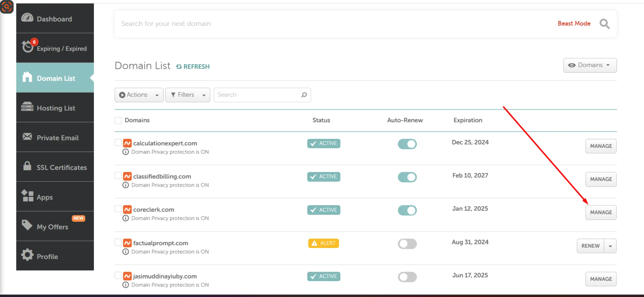644x297 pixels.
Task: Disable auto-renew for classifiedbilling.com
Action: [x=407, y=177]
